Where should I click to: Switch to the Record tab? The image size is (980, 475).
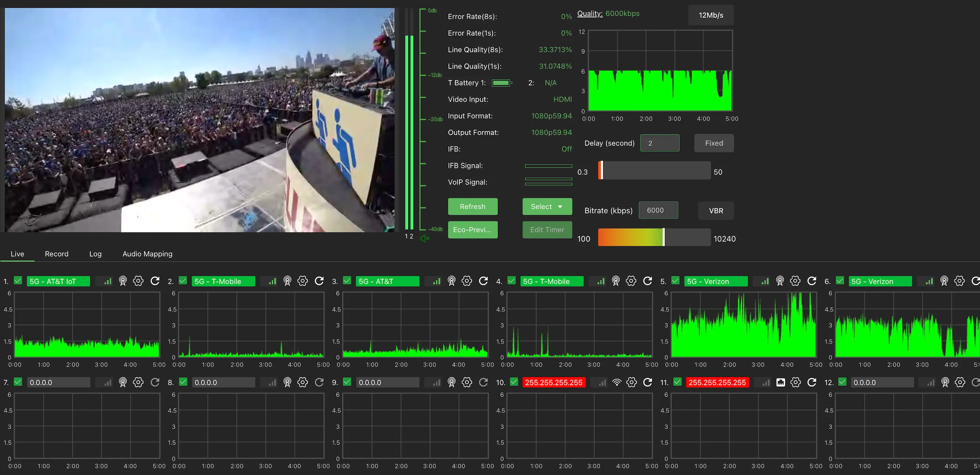coord(57,254)
